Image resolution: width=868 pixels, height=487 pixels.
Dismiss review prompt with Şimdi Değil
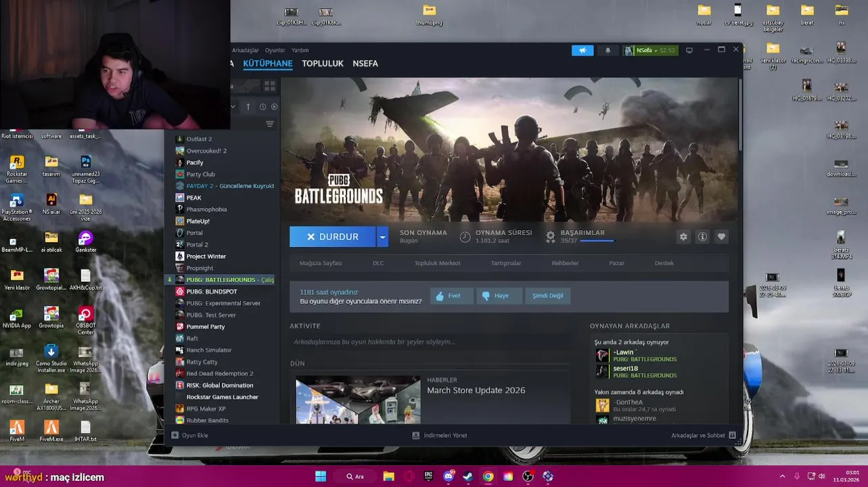(x=548, y=296)
